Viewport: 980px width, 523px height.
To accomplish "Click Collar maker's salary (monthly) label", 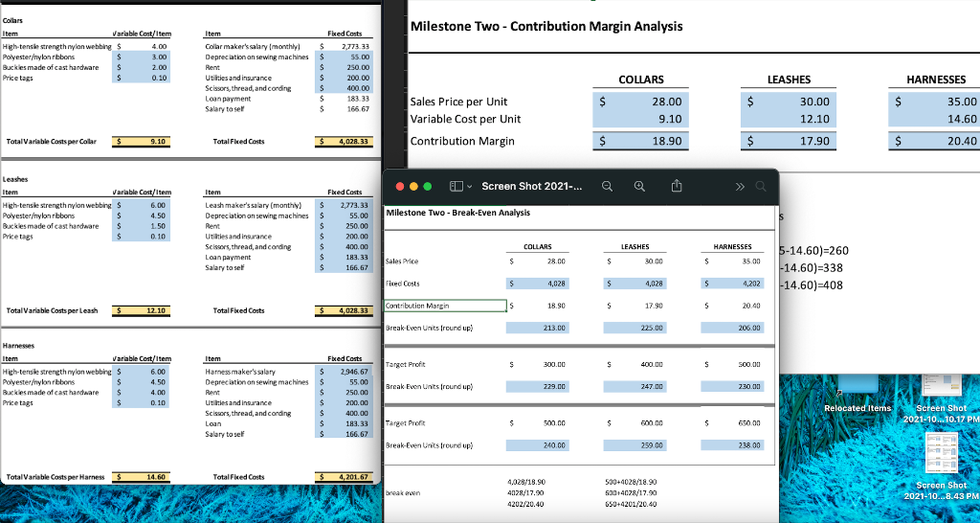I will (x=253, y=46).
